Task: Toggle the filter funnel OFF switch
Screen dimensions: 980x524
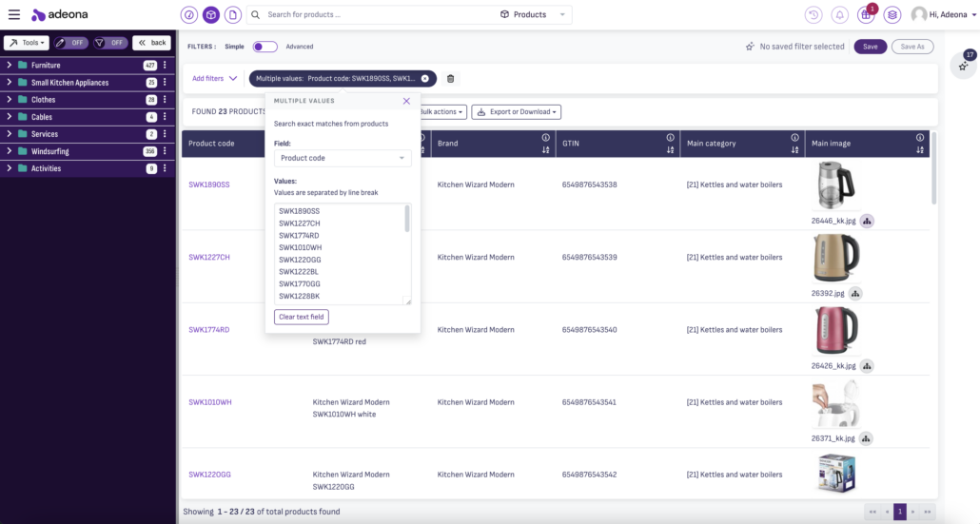Action: pyautogui.click(x=110, y=43)
